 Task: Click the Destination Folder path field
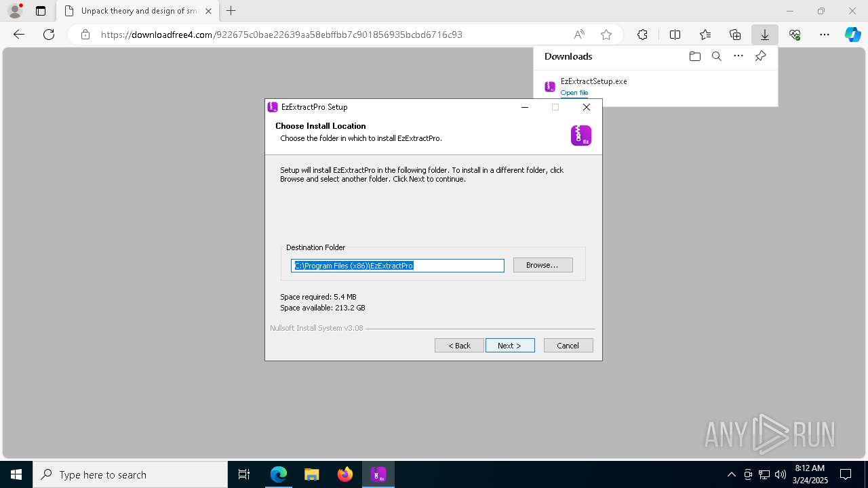(x=397, y=266)
